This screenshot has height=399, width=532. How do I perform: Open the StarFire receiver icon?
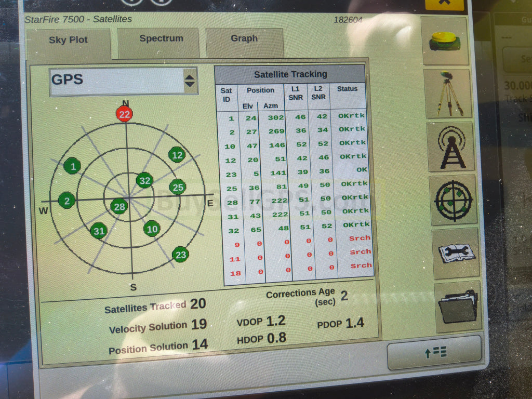[x=445, y=41]
